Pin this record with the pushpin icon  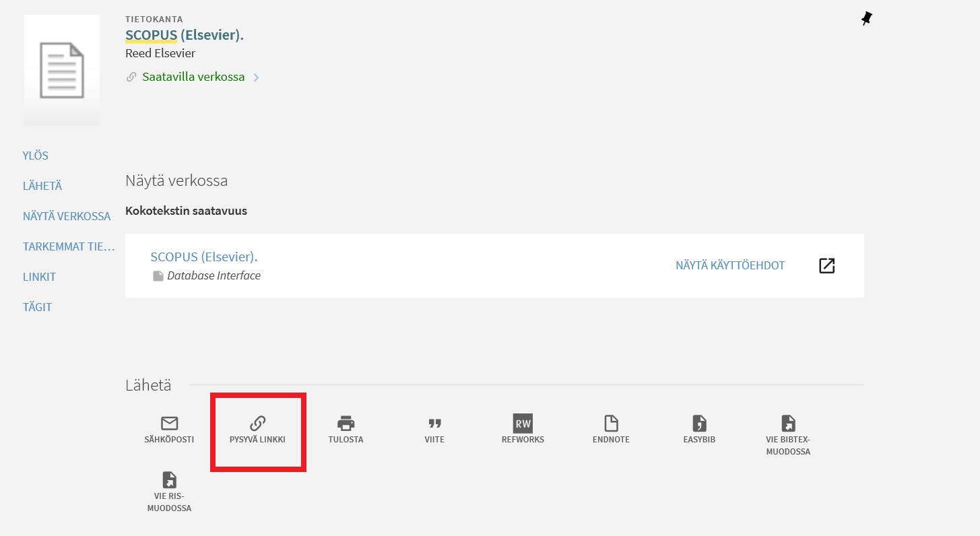click(866, 19)
